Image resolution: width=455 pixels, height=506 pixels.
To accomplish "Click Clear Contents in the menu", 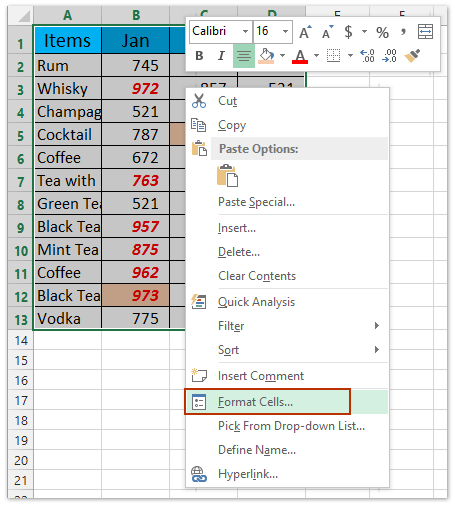I will click(257, 276).
